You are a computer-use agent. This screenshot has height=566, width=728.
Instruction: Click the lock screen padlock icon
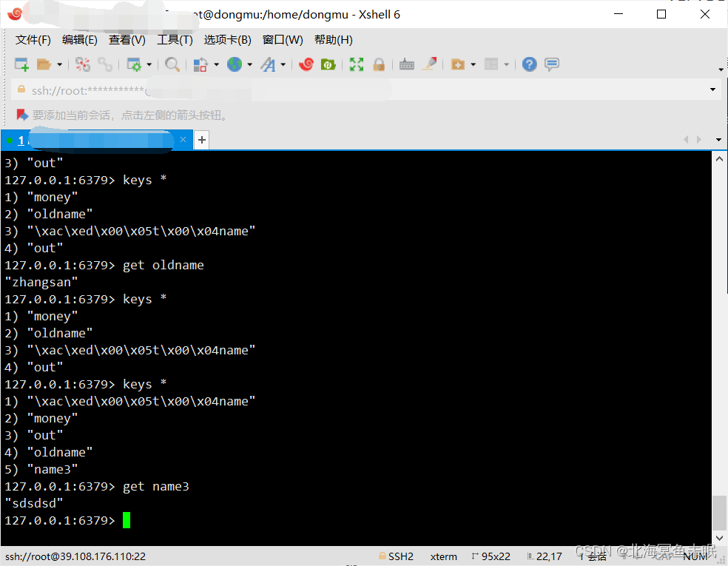click(379, 64)
